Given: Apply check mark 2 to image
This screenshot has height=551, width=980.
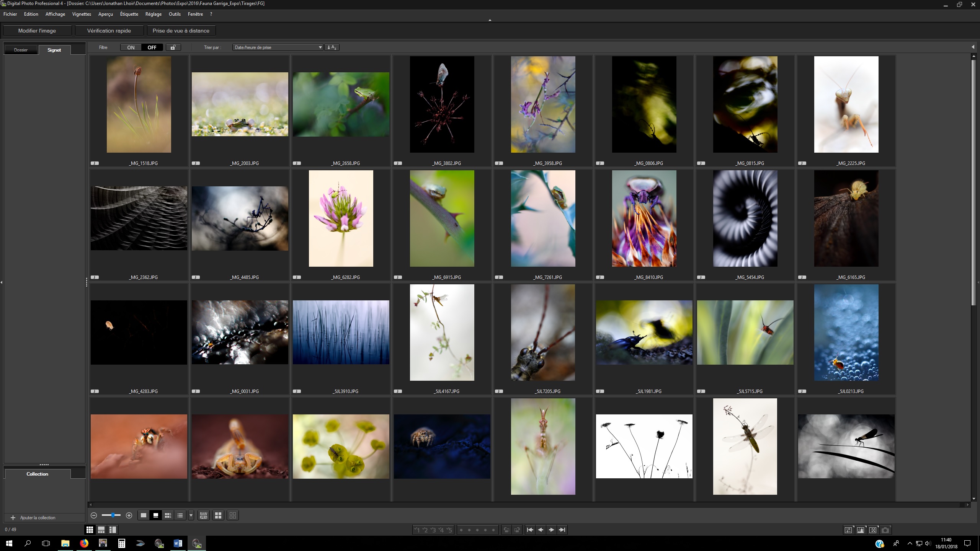Looking at the screenshot, I should (425, 530).
